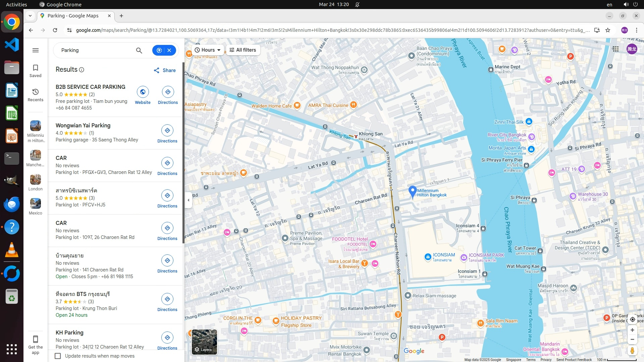Open Recents in sidebar

click(x=36, y=95)
